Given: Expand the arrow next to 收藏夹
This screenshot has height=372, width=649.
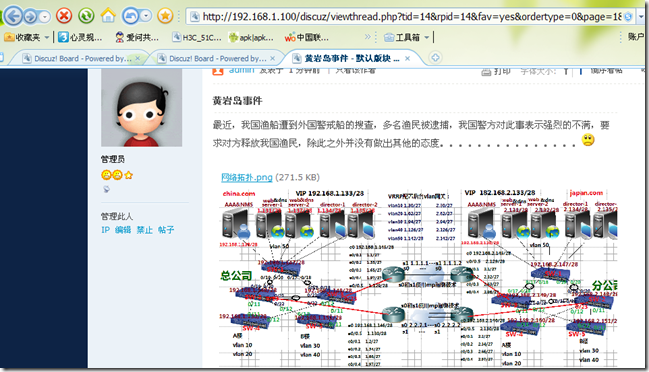Looking at the screenshot, I should tap(46, 37).
